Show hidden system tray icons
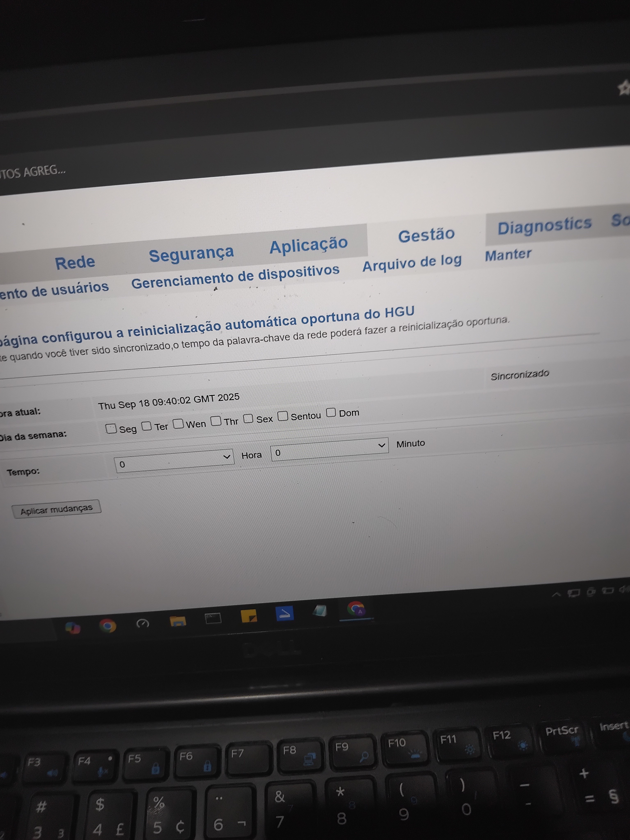 (x=556, y=595)
